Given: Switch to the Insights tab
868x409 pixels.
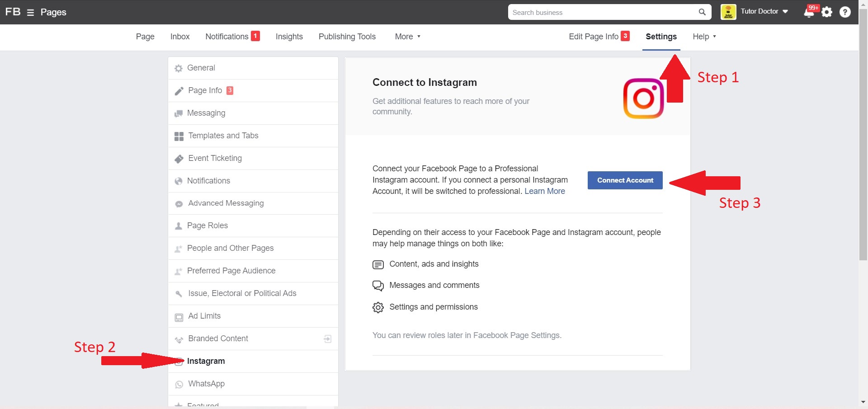Looking at the screenshot, I should 289,37.
